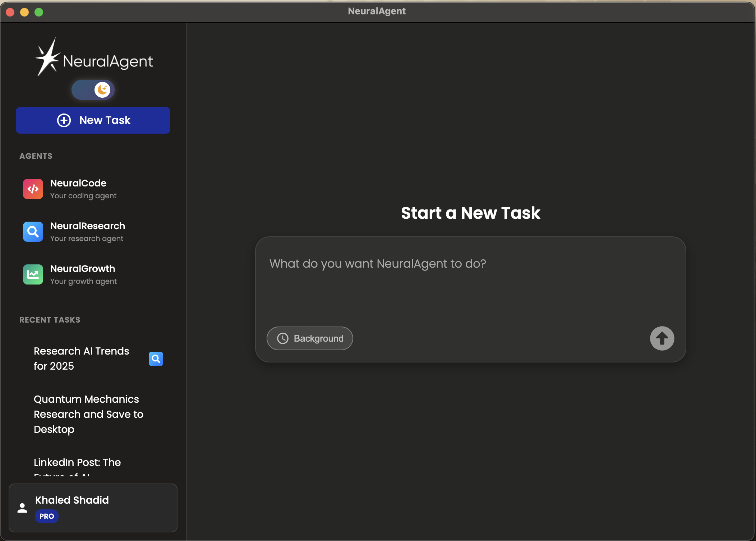Select the NeuralCode coding agent icon
756x541 pixels.
(x=33, y=189)
